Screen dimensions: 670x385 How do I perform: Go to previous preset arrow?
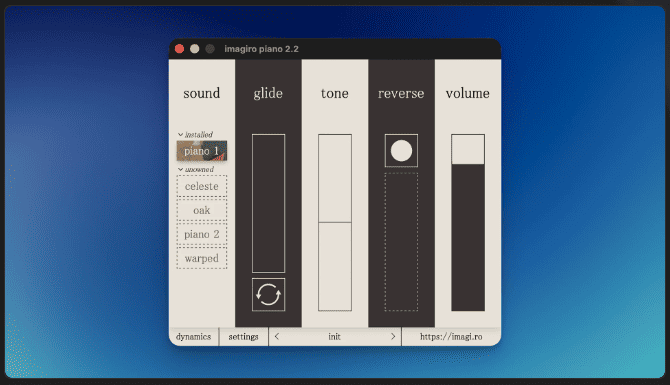click(x=277, y=337)
